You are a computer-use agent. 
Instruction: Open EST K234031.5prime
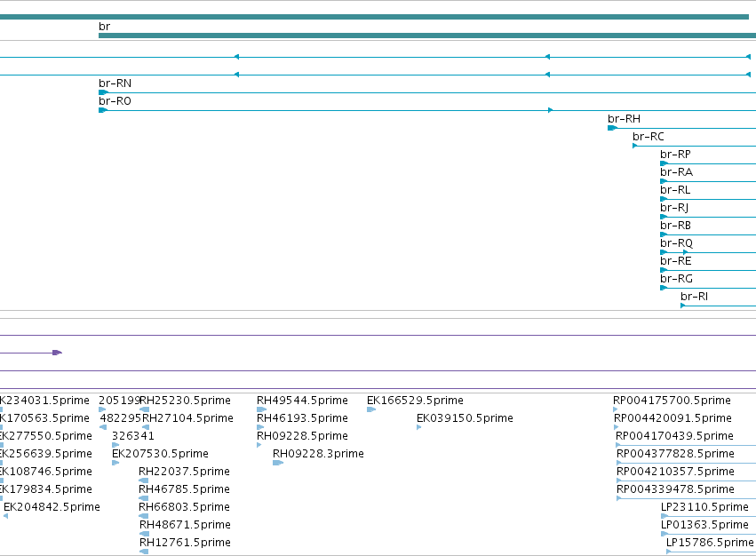point(44,401)
